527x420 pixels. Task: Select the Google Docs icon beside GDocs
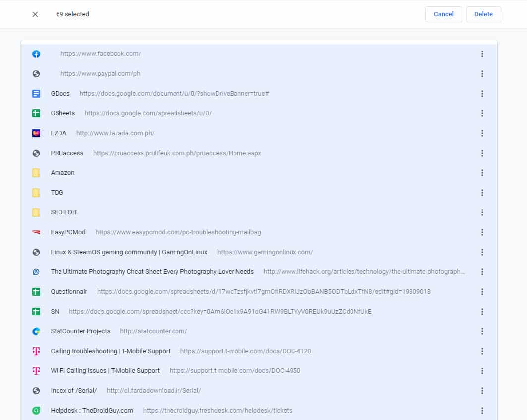[x=36, y=93]
